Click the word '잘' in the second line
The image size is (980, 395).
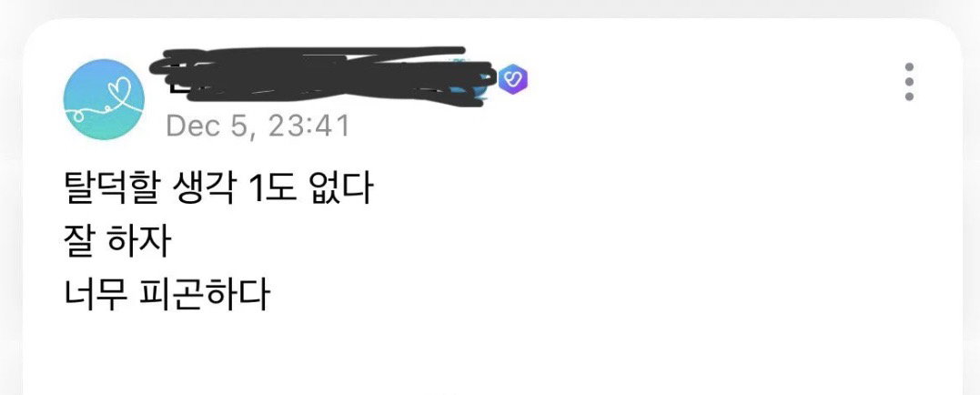79,242
